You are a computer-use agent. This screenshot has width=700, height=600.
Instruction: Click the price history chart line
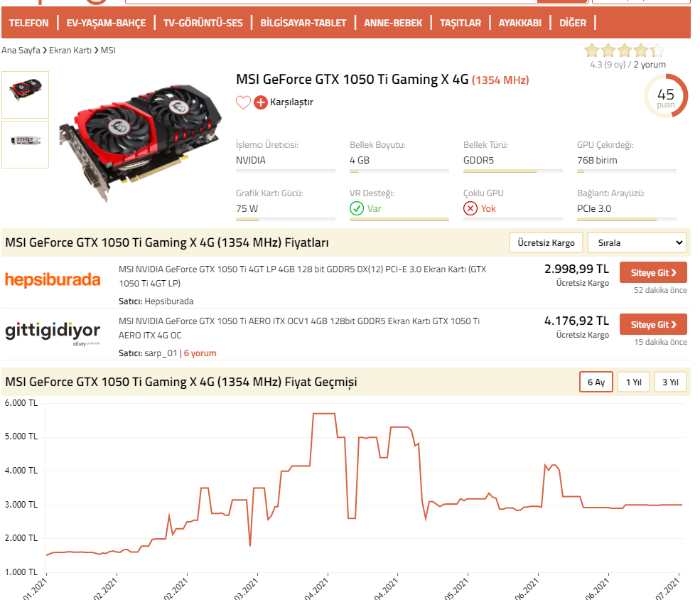coord(364,484)
